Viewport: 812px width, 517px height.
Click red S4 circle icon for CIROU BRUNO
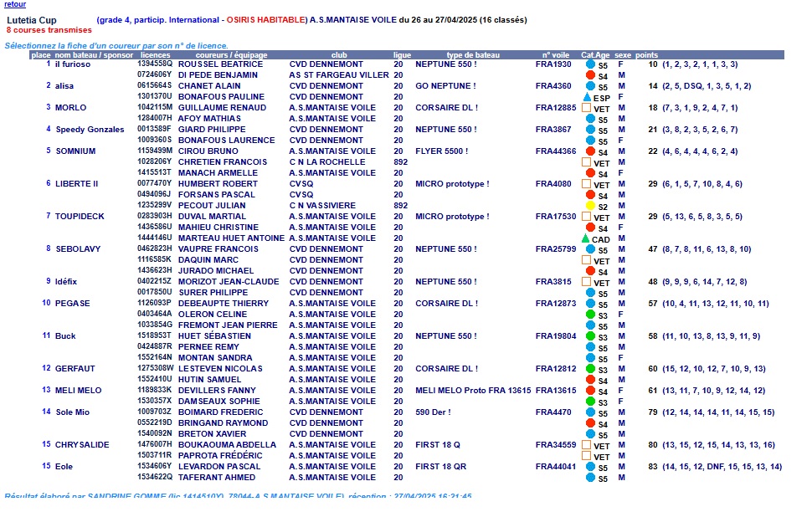point(590,151)
